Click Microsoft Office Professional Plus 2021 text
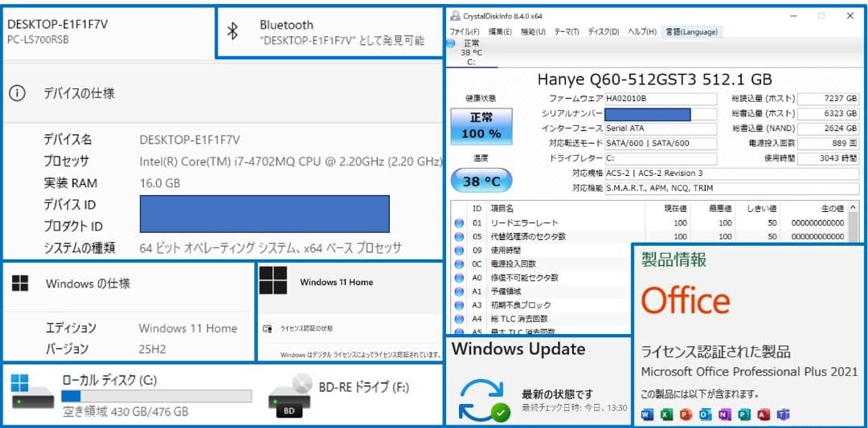The width and height of the screenshot is (868, 428). click(x=750, y=372)
